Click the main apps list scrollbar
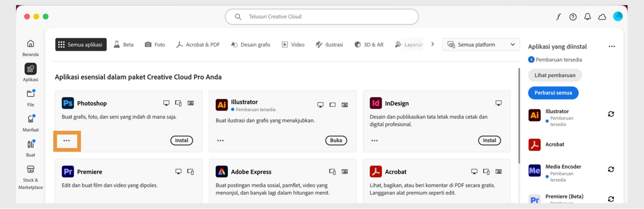The image size is (644, 209). pyautogui.click(x=519, y=116)
